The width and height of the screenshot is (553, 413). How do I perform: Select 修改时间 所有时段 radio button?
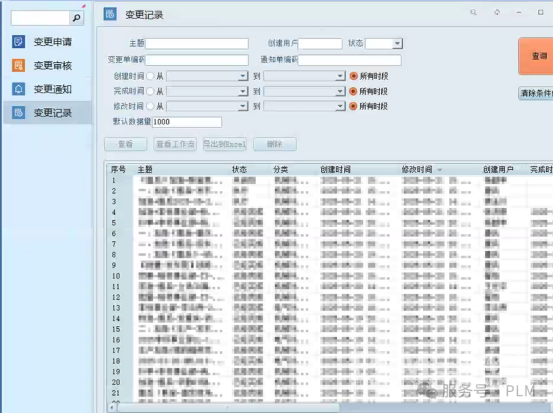[353, 106]
